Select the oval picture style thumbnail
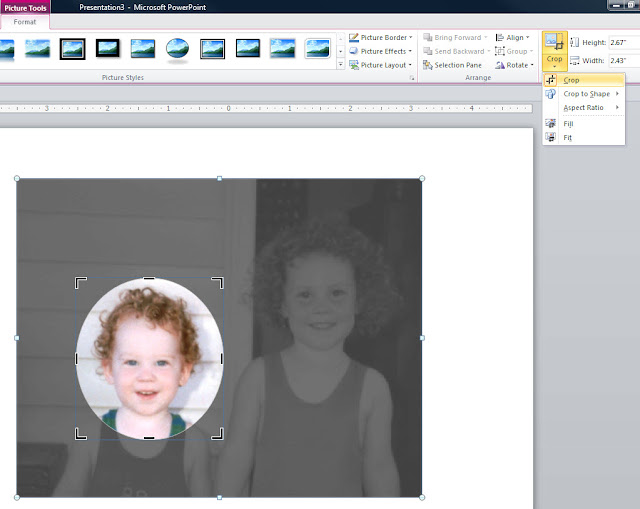 [177, 48]
